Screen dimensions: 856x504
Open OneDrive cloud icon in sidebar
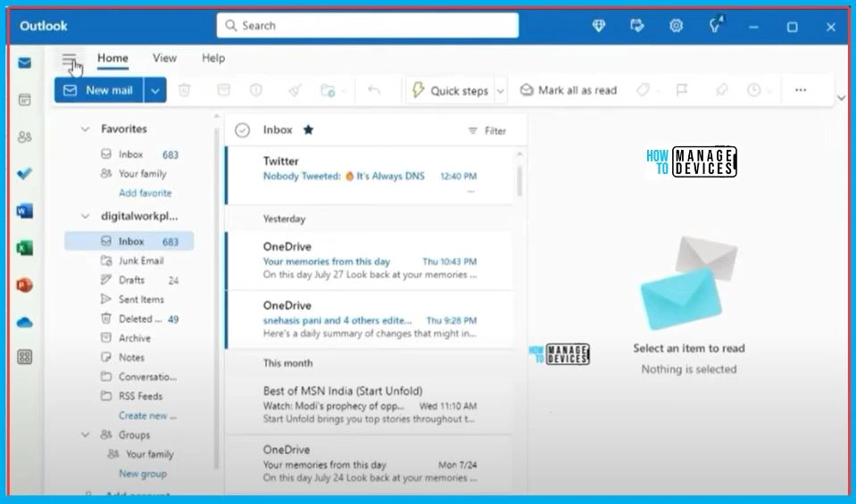coord(25,322)
